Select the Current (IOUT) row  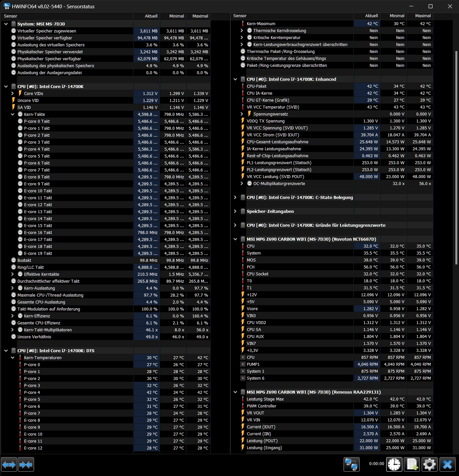tap(332, 427)
